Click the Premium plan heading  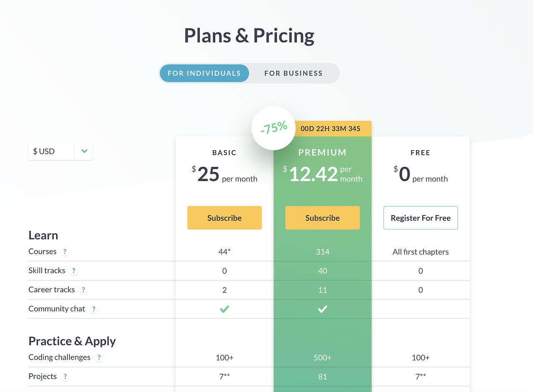coord(322,153)
